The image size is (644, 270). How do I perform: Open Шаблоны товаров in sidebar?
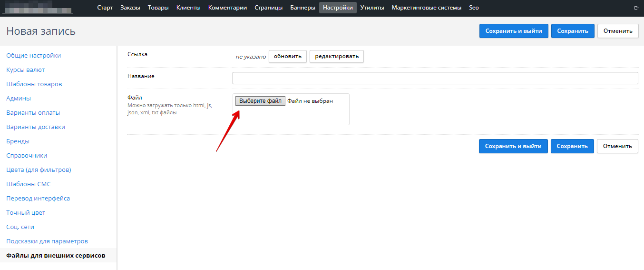point(34,84)
